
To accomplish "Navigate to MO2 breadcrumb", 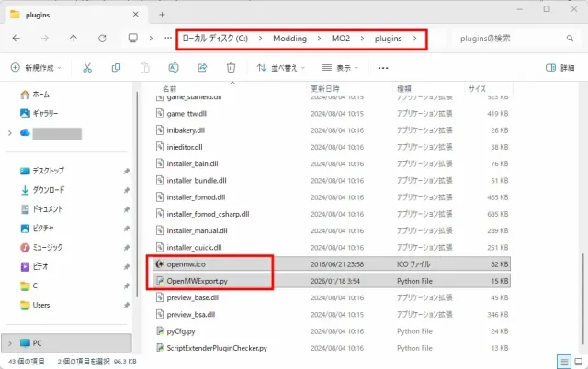I will coord(341,39).
